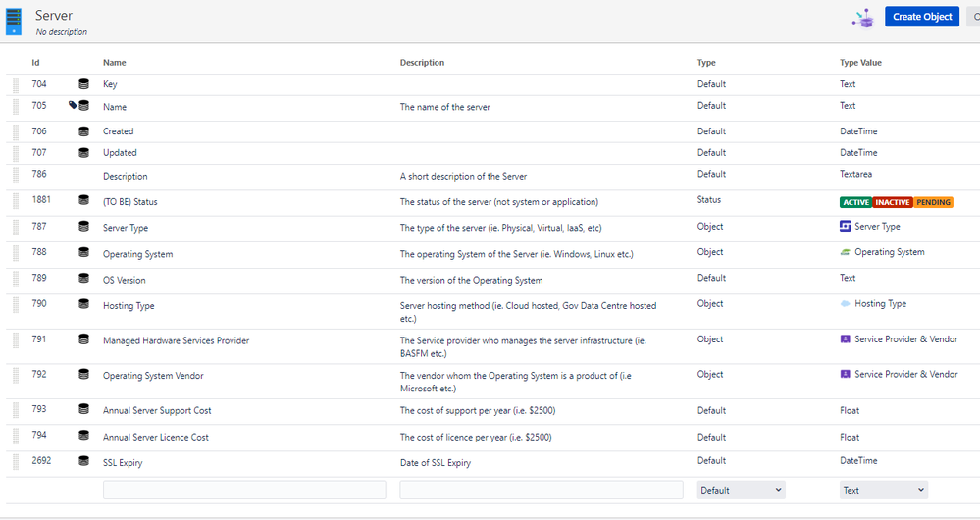This screenshot has width=980, height=520.
Task: Click the attribute name 'Managed Hardware Services Provider'
Action: pyautogui.click(x=177, y=341)
